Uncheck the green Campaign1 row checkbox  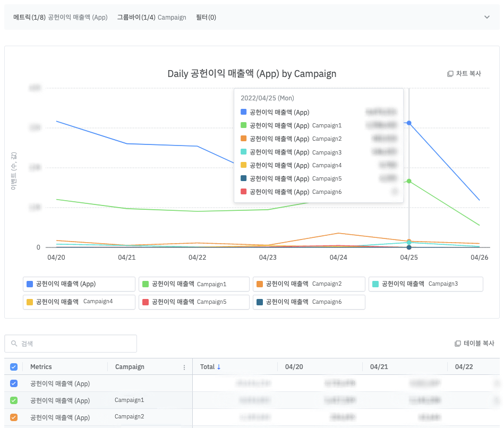14,400
